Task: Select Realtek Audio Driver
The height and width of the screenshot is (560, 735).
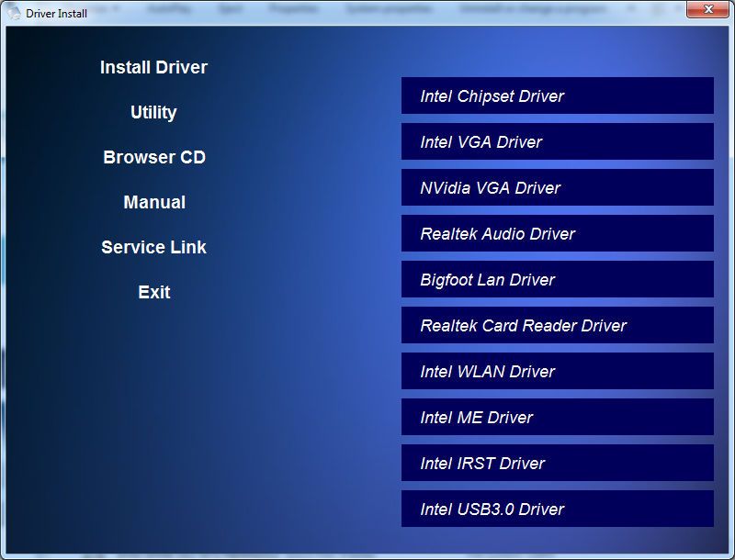Action: pyautogui.click(x=557, y=233)
